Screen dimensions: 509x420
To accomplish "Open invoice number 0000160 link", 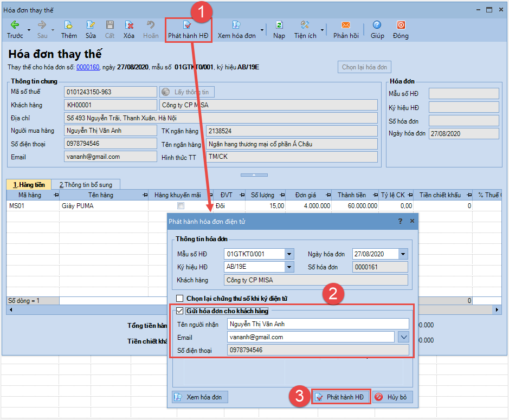I will pos(88,67).
